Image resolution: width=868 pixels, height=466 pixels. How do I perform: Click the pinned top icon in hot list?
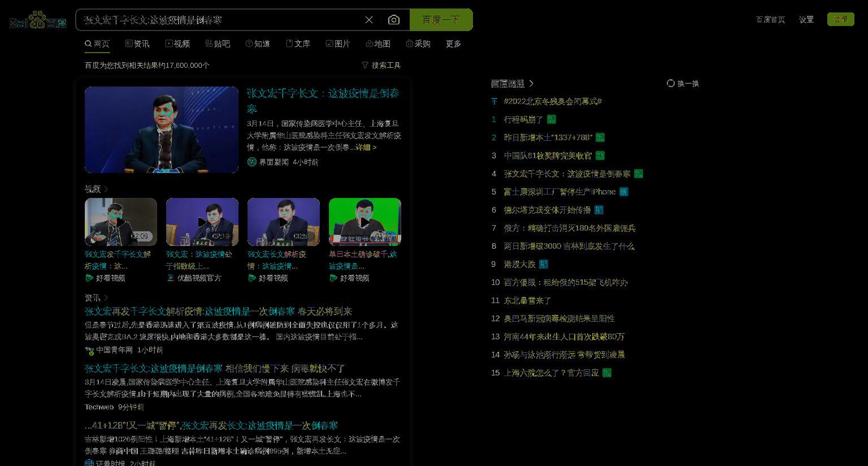494,101
